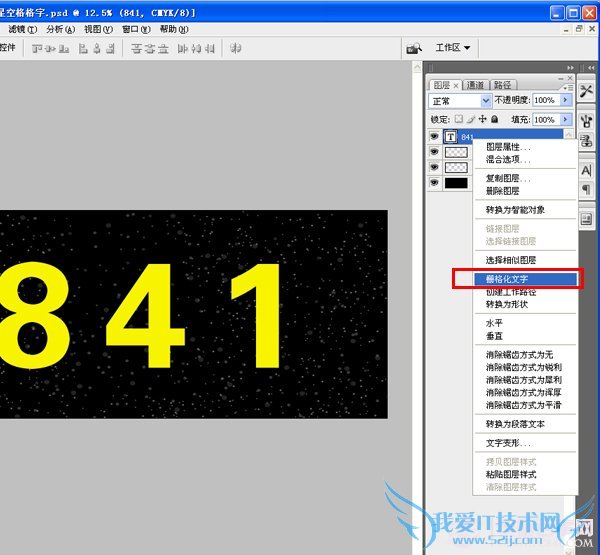600x555 pixels.
Task: Hide the black background layer eye
Action: tap(434, 183)
